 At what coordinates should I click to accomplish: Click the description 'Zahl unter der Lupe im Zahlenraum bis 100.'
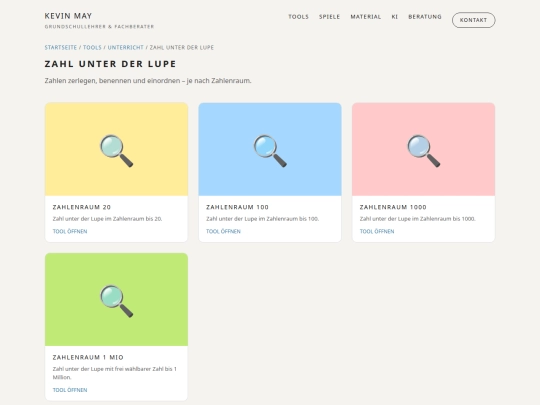click(262, 219)
